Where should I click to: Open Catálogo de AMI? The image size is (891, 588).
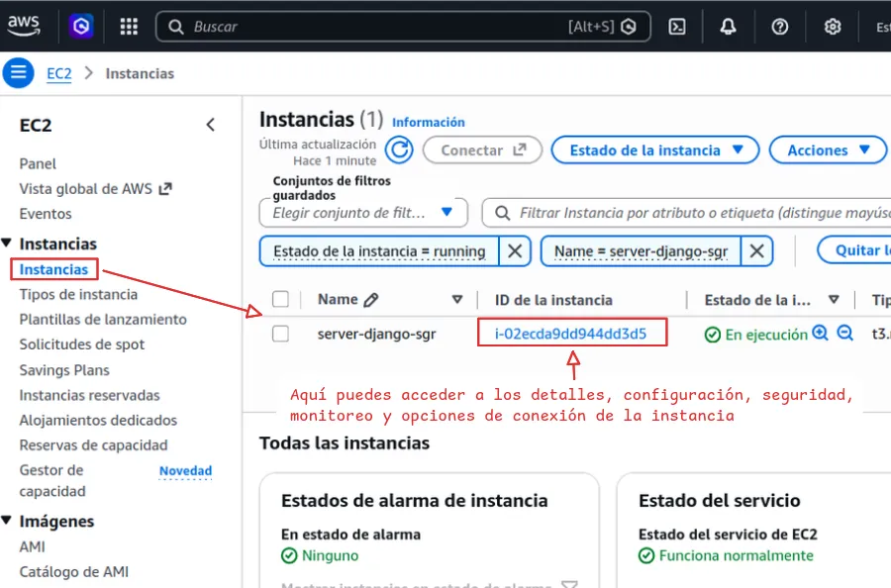point(74,571)
